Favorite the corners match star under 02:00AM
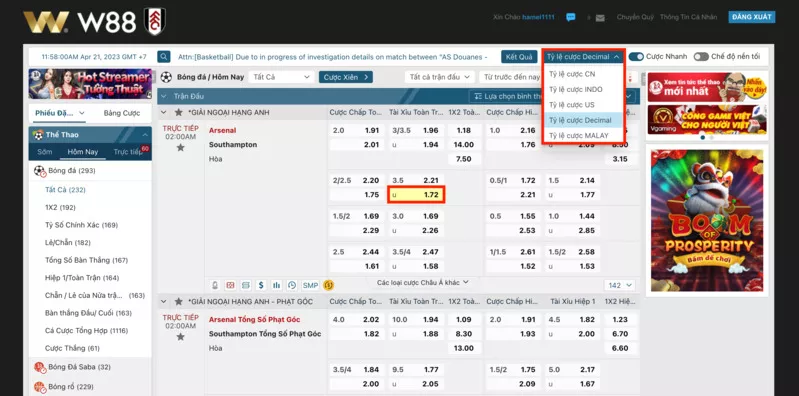The image size is (799, 396). (180, 336)
